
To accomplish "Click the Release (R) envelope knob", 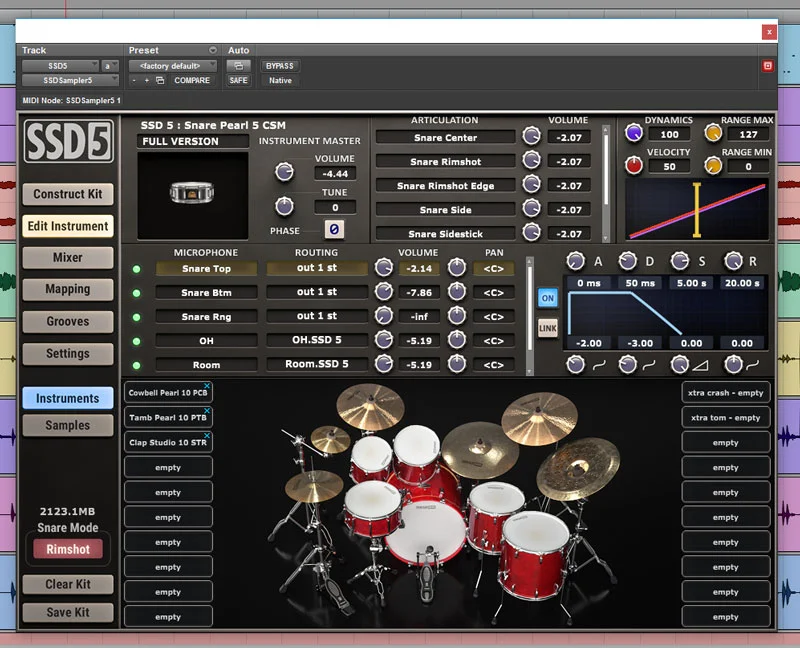I will pyautogui.click(x=733, y=261).
